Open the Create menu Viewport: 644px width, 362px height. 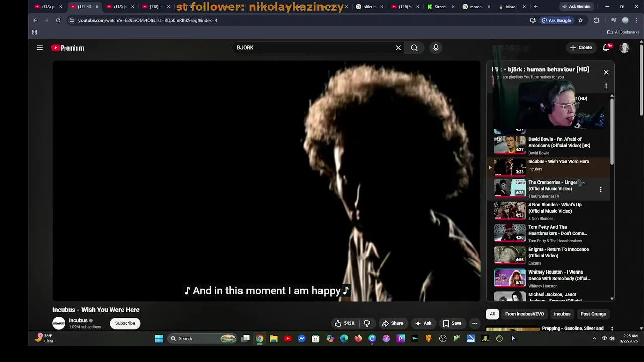point(580,48)
